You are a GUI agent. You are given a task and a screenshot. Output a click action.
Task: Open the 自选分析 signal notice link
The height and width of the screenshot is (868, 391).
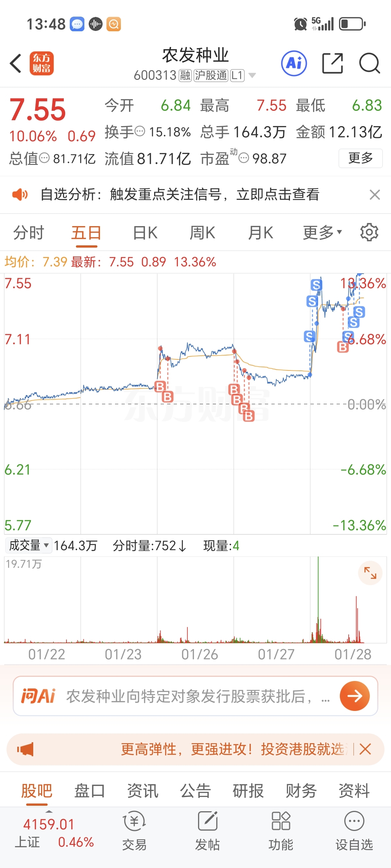pyautogui.click(x=180, y=195)
